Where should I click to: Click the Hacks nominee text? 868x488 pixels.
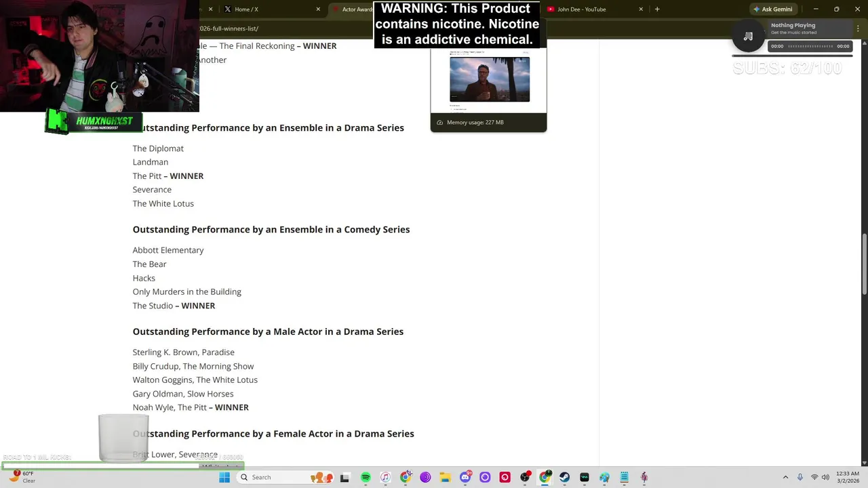pos(144,278)
